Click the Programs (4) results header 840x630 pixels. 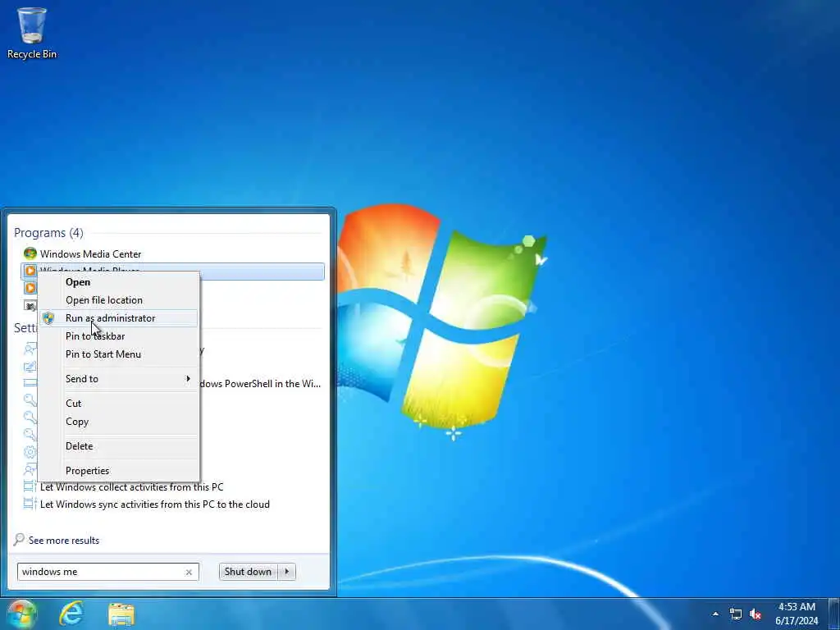[x=48, y=233]
